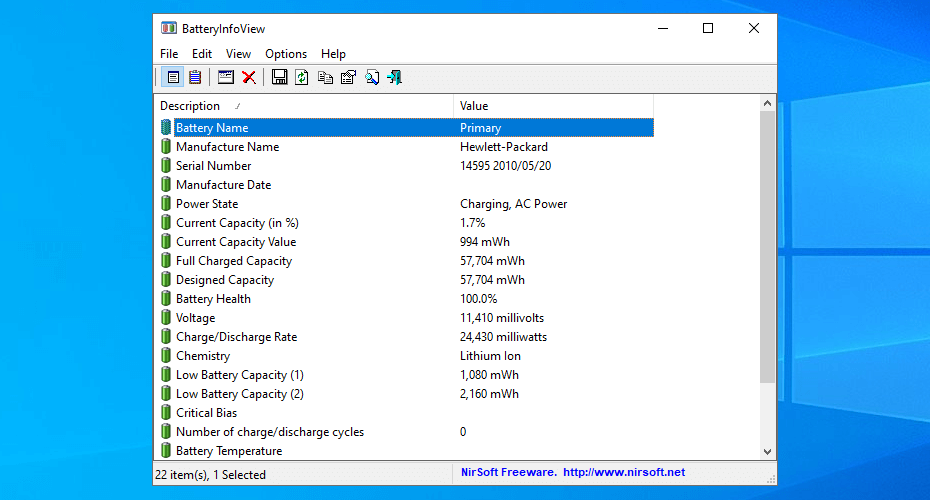
Task: Open the nirsoft.net link in status bar
Action: pos(624,472)
